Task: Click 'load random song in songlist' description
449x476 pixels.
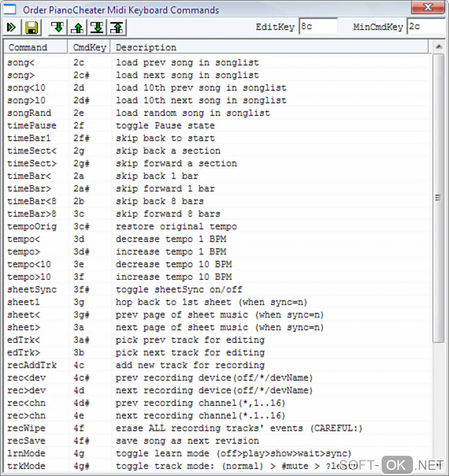Action: click(x=193, y=113)
